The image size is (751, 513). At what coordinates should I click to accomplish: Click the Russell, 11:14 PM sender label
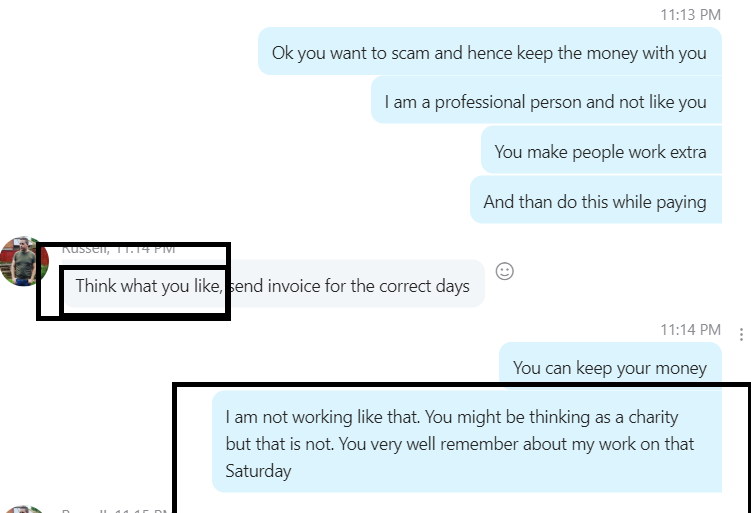pos(118,249)
